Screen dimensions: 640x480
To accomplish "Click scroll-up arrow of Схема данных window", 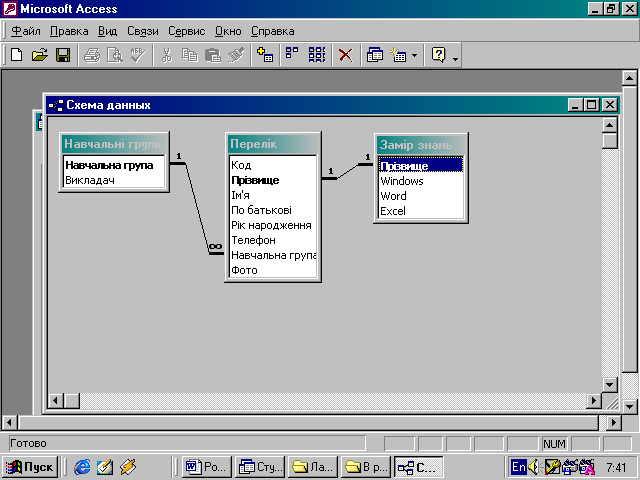I will click(x=609, y=125).
